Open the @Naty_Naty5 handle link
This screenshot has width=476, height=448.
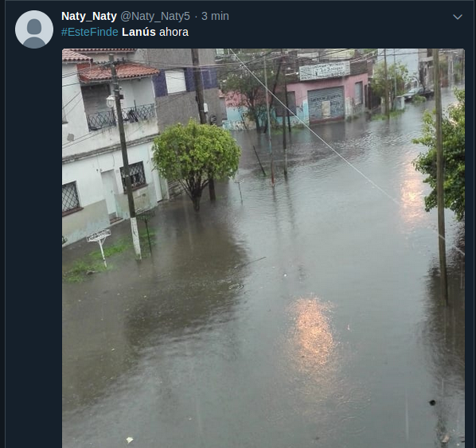[155, 16]
